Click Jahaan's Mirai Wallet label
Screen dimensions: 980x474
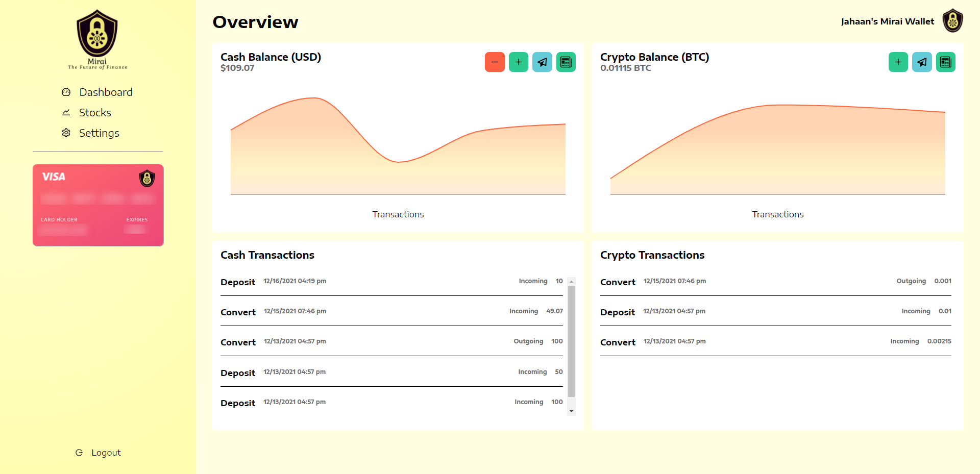[888, 21]
